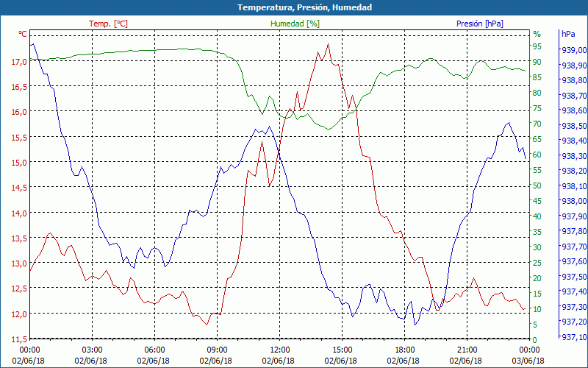Click temperature axis value "17,0"
Screen dimensions: 588x368
[x=19, y=61]
